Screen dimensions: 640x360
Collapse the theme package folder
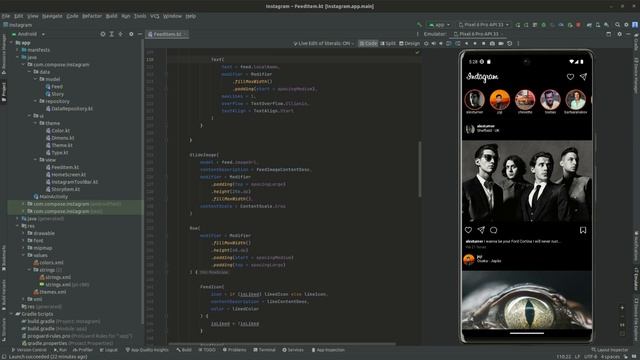(x=35, y=123)
